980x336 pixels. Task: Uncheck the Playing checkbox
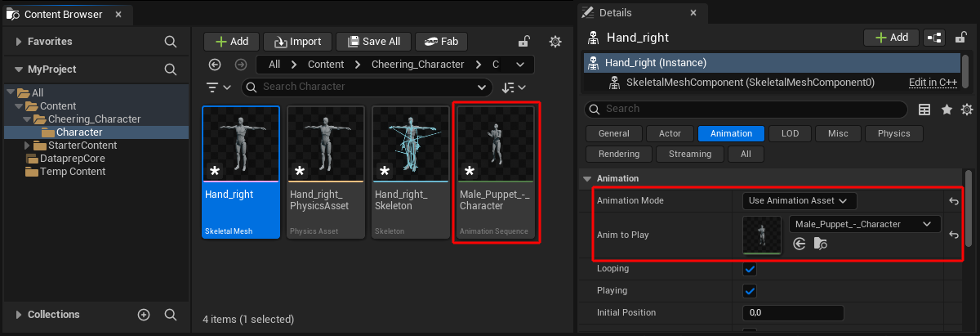[x=750, y=291]
